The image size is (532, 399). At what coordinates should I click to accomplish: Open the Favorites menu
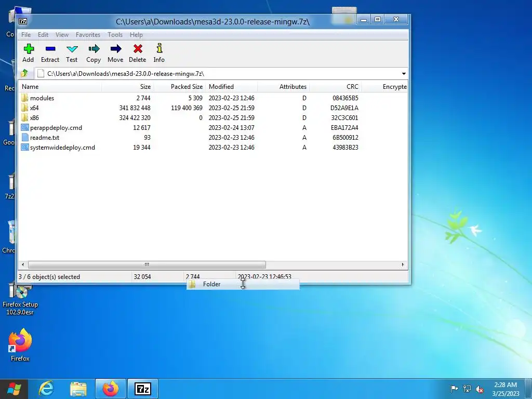(88, 35)
